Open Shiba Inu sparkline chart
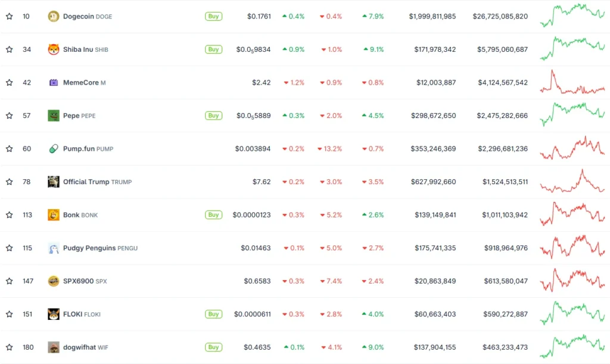Image resolution: width=610 pixels, height=364 pixels. tap(572, 49)
